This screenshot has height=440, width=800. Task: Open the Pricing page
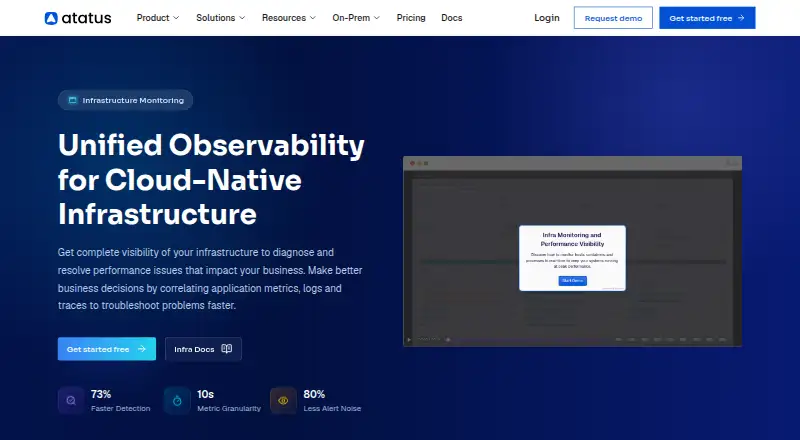(411, 18)
